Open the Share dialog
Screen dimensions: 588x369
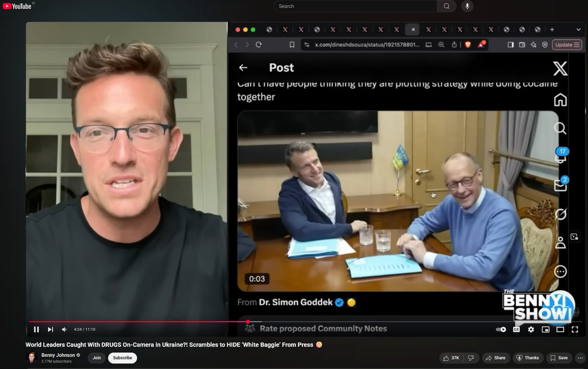click(x=495, y=358)
